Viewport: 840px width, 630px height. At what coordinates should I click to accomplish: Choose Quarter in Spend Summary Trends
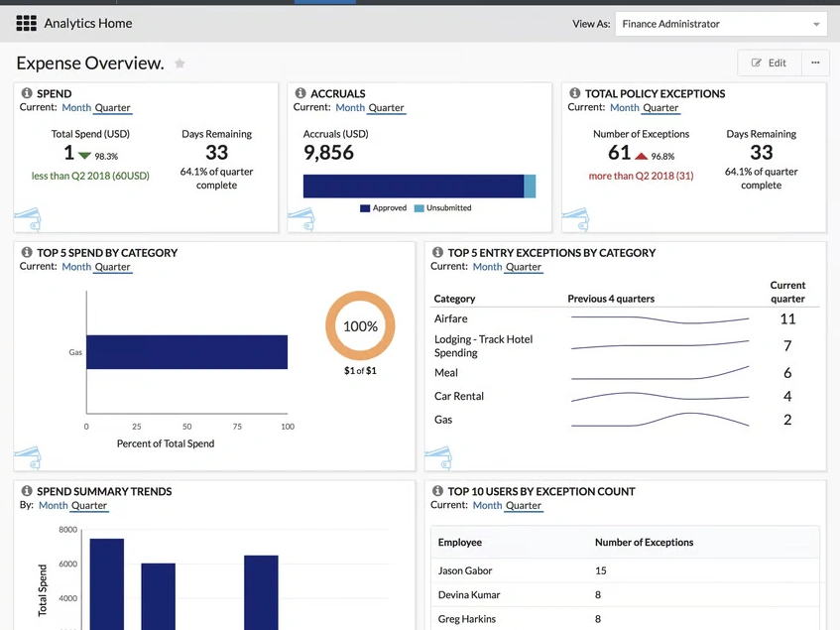coord(88,506)
